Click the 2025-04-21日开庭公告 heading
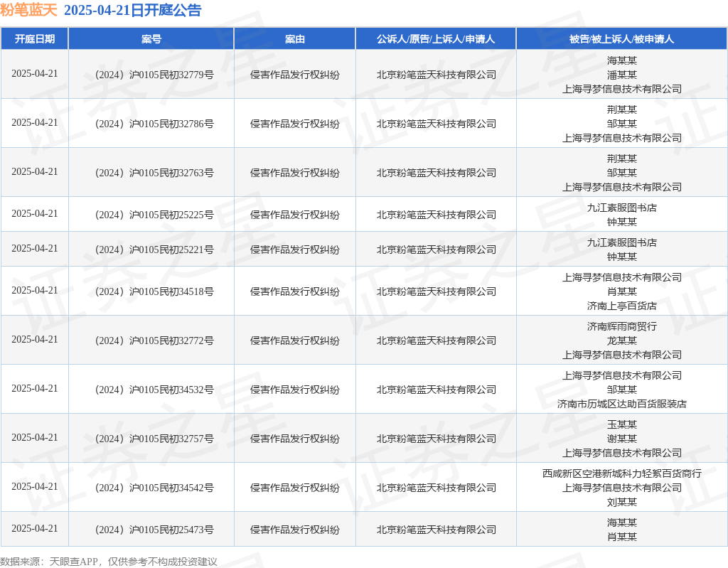Viewport: 728px width, 568px height. [x=133, y=10]
